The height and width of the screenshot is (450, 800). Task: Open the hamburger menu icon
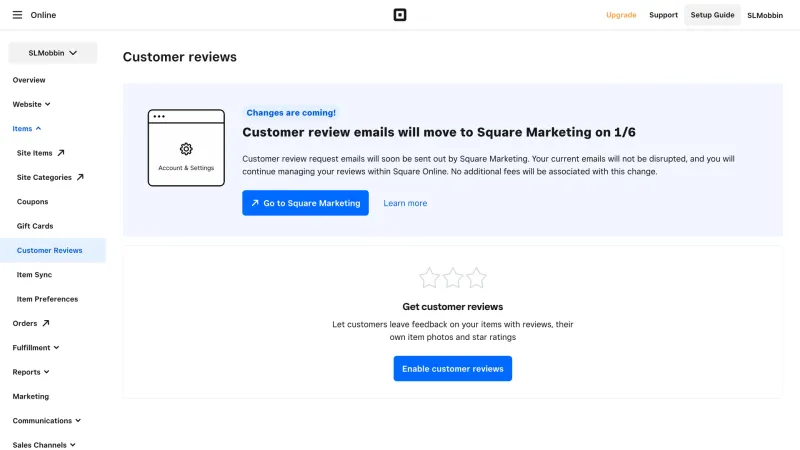coord(17,15)
